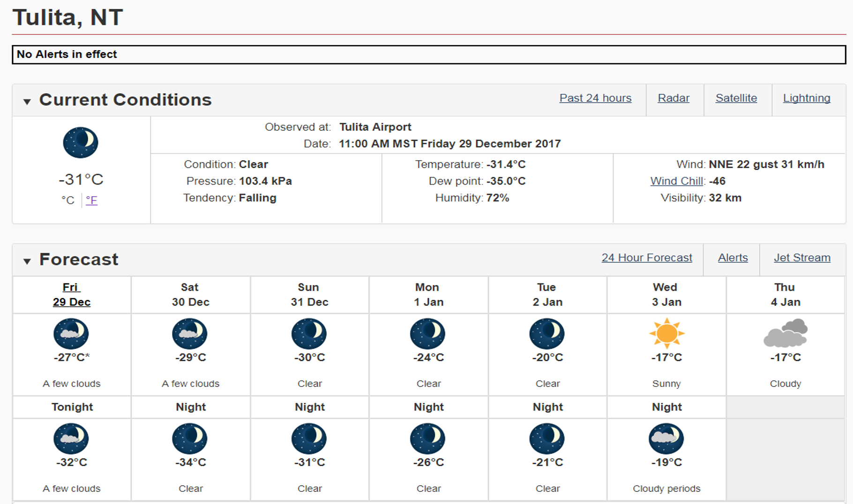Viewport: 853px width, 504px height.
Task: Collapse the Current Conditions section
Action: coord(27,101)
